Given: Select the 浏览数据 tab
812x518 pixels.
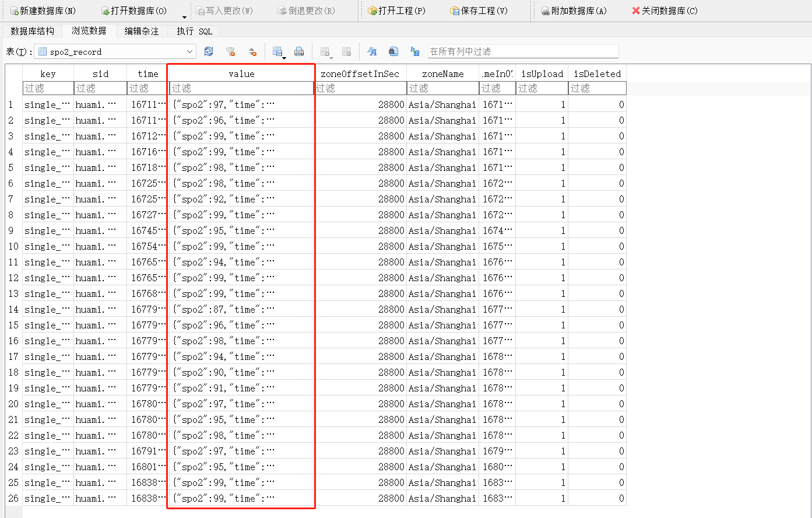Looking at the screenshot, I should point(89,31).
